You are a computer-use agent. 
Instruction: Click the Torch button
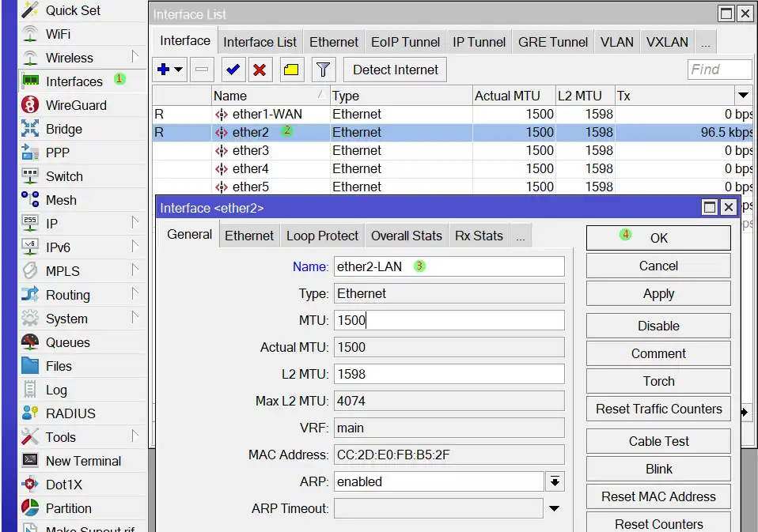pos(658,381)
